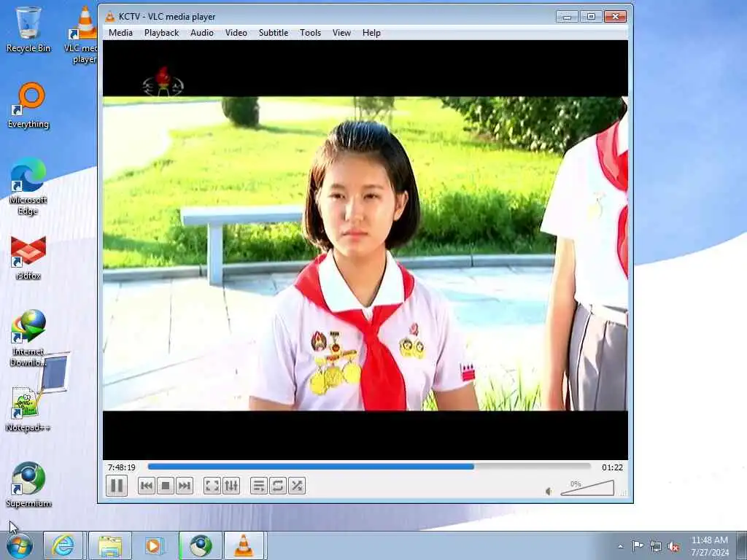747x560 pixels.
Task: Adjust the volume slider in VLC
Action: pos(587,489)
